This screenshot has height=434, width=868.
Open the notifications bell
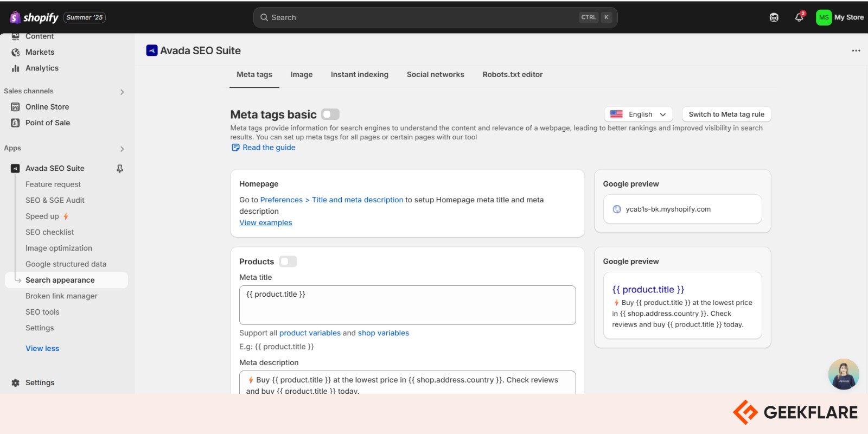[799, 17]
